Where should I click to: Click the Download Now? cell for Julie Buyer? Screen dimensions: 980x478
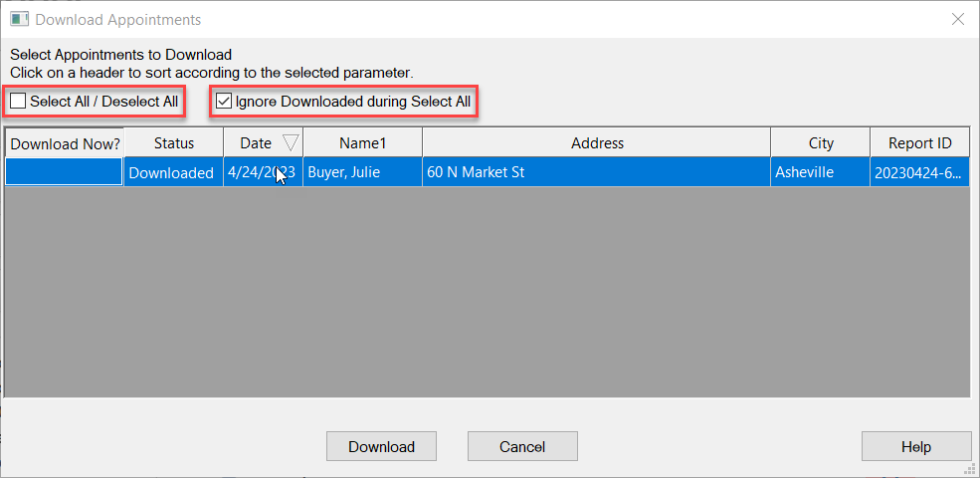tap(64, 172)
